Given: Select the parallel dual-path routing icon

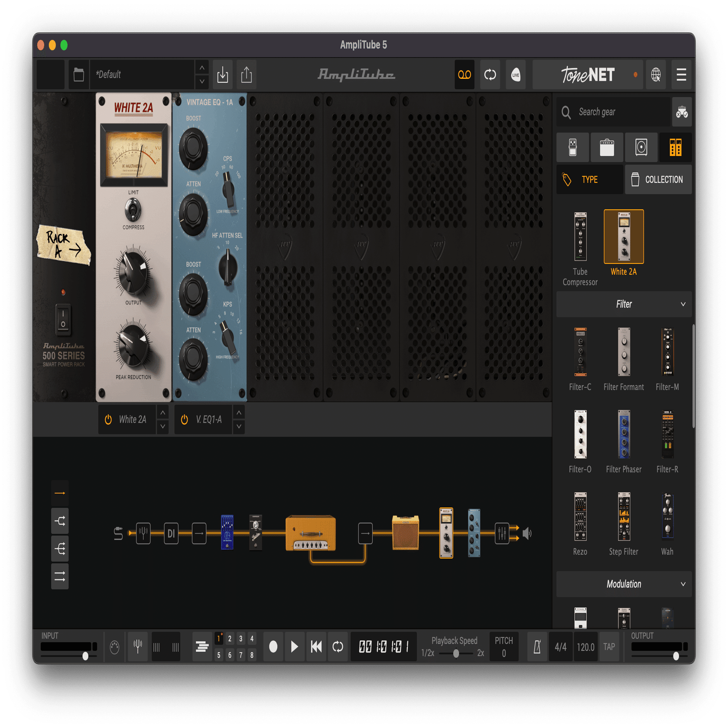Looking at the screenshot, I should click(59, 520).
